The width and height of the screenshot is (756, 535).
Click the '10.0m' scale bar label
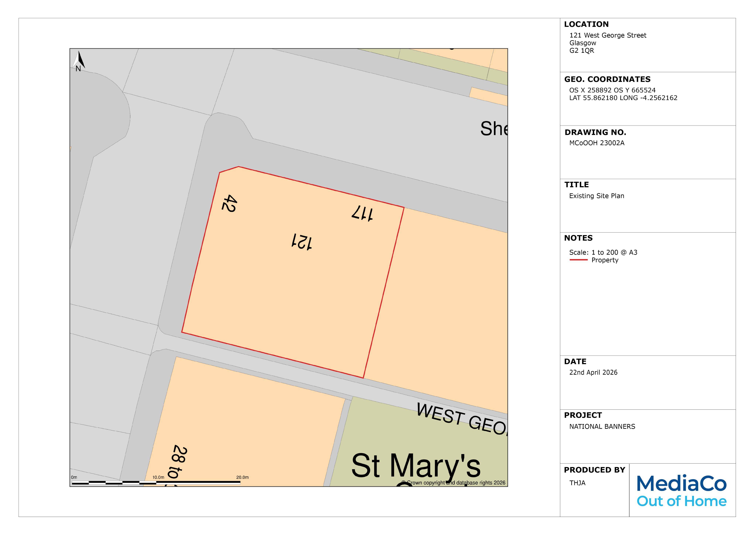(x=158, y=477)
